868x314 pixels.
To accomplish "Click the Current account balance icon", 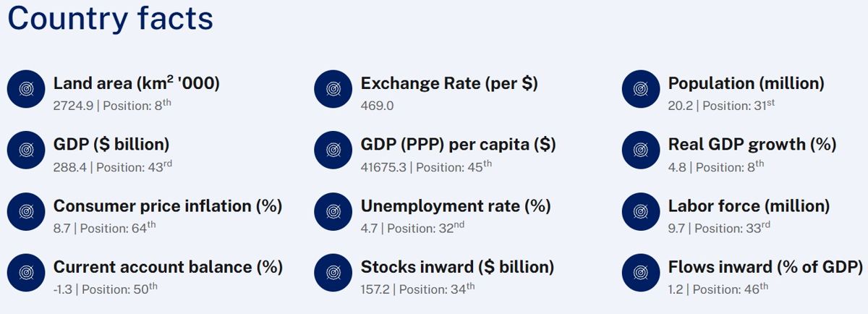I will (25, 273).
